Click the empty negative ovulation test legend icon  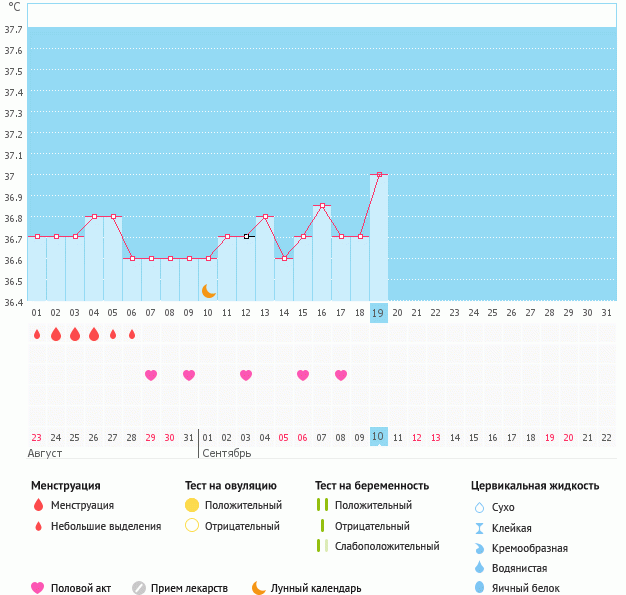point(192,526)
